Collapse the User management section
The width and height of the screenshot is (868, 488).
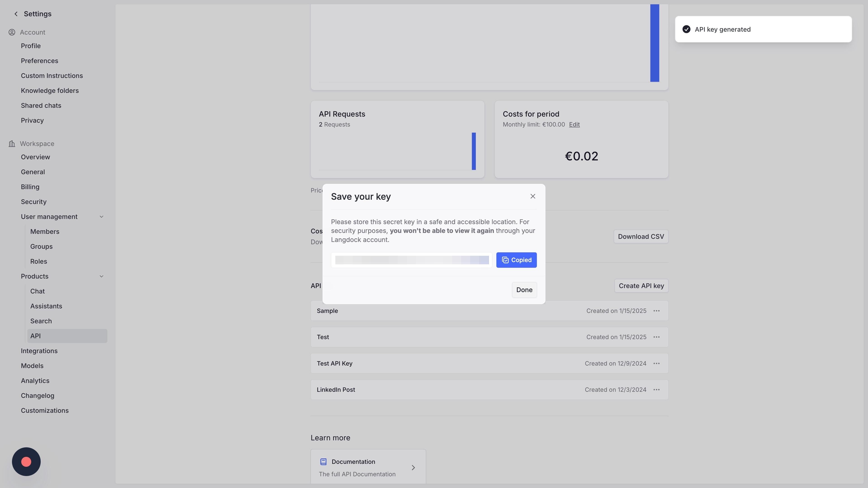tap(101, 217)
